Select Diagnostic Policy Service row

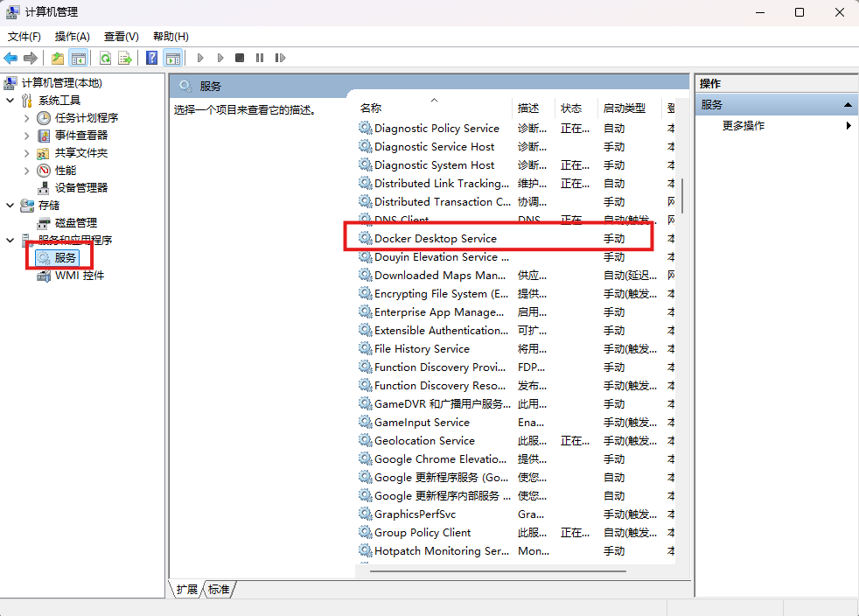tap(515, 129)
